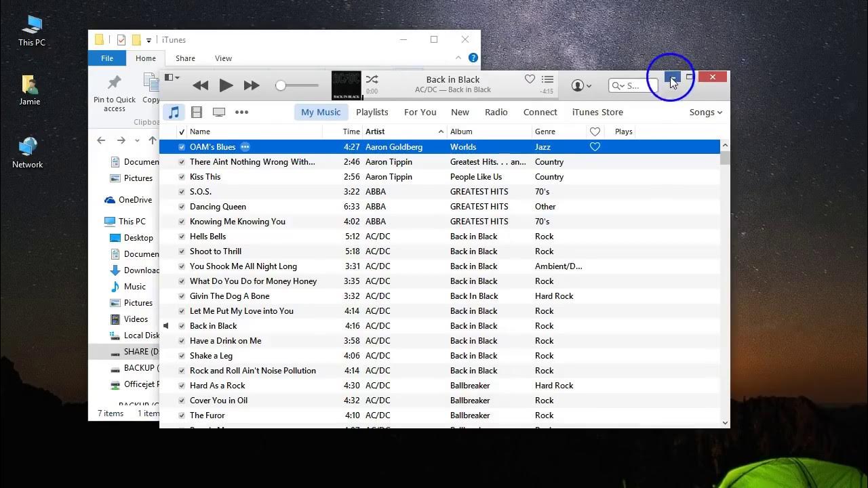Switch to the TV Shows library icon

tap(219, 112)
